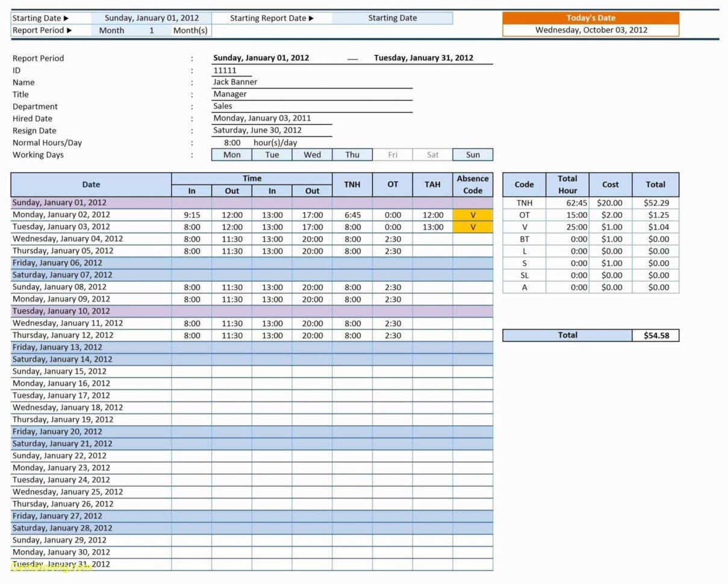The height and width of the screenshot is (584, 728).
Task: Click the 9:15 time-in cell
Action: click(191, 215)
